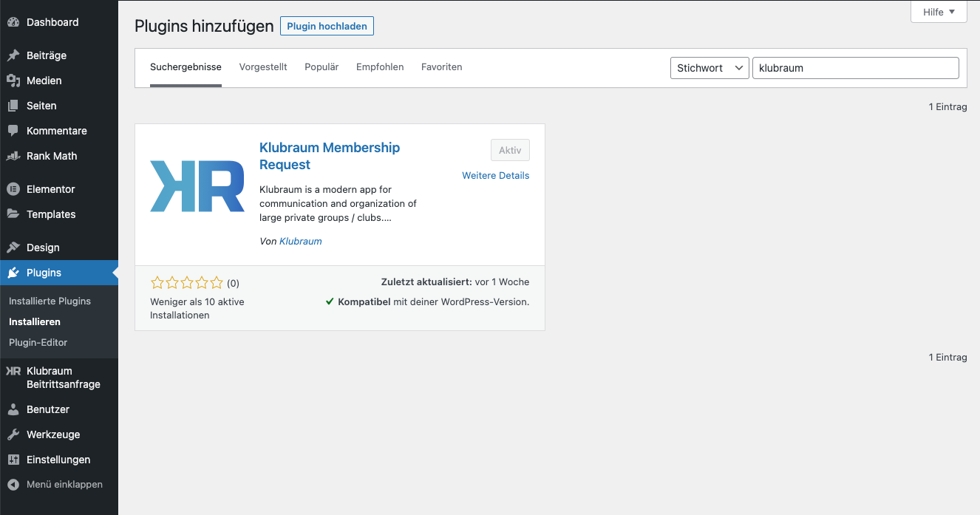Open the Vorgestellt tab
Viewport: 980px width, 515px height.
[263, 67]
